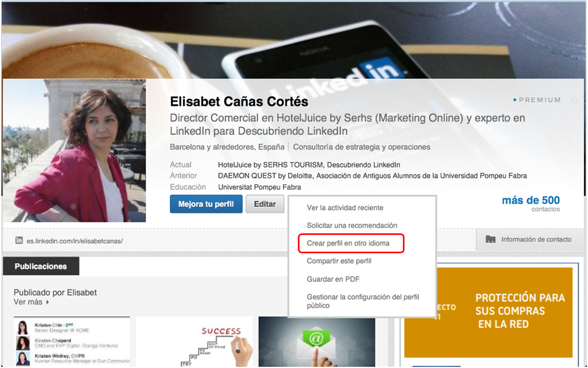Click DAEMON QUEST by Deloitte text
588x368 pixels.
(x=265, y=176)
